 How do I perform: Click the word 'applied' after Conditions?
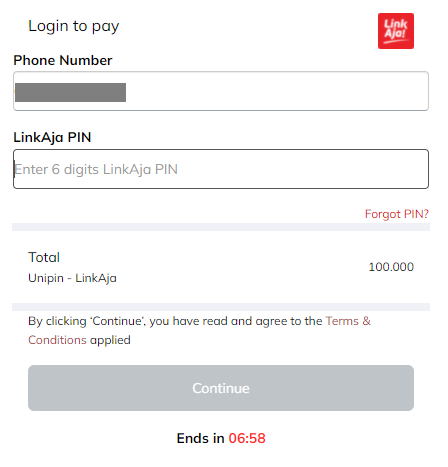(110, 340)
